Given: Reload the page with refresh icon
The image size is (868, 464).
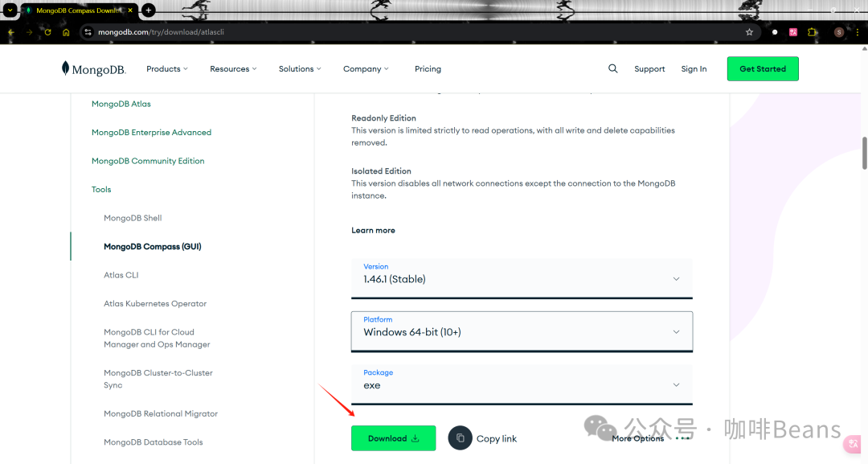Looking at the screenshot, I should pos(48,32).
